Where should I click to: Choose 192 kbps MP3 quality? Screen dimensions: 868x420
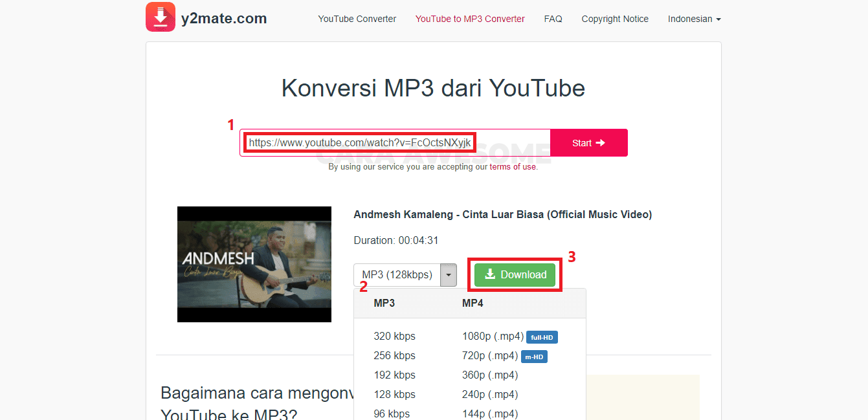coord(395,375)
